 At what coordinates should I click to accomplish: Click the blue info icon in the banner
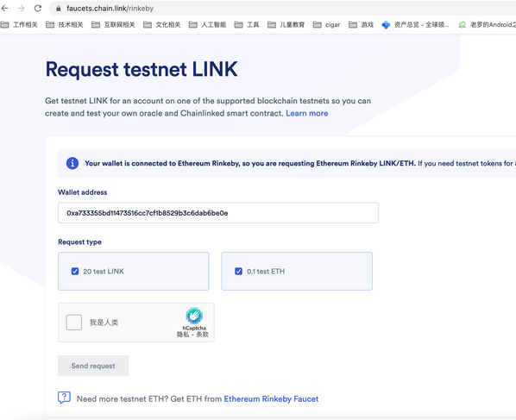pos(72,163)
